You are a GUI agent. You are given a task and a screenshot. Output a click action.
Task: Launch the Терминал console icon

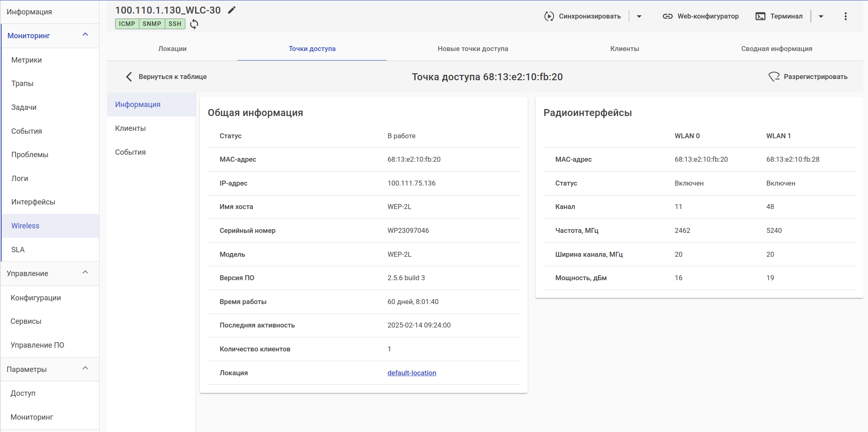(760, 16)
